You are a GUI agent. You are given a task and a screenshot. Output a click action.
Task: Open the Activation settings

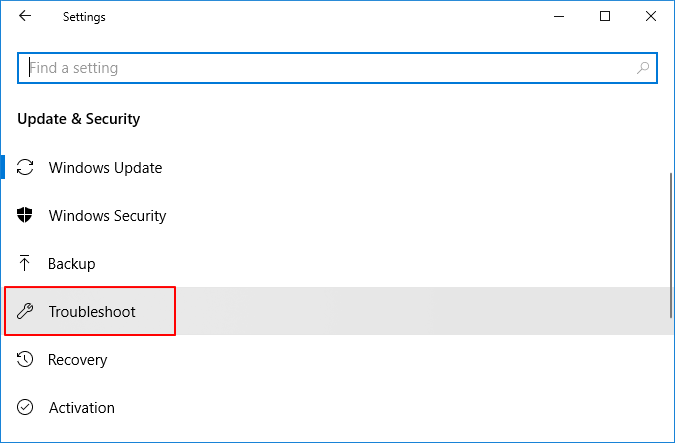82,408
